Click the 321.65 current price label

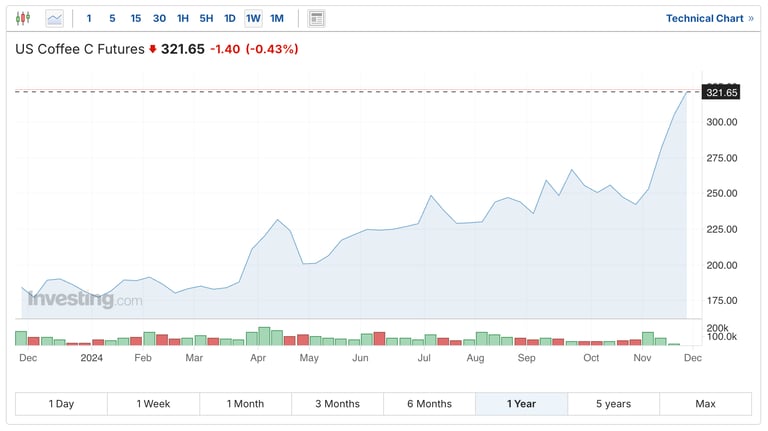[721, 93]
